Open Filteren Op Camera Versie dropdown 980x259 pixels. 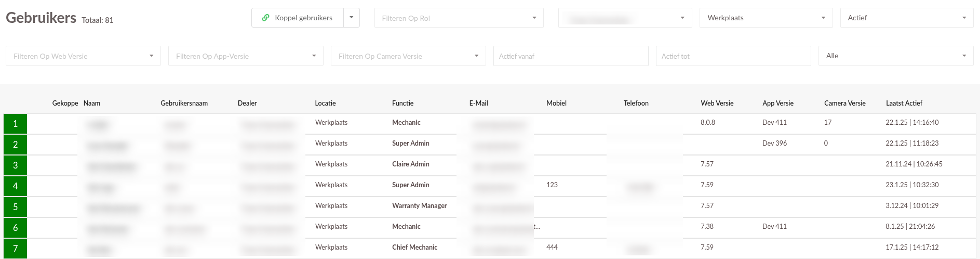point(408,56)
